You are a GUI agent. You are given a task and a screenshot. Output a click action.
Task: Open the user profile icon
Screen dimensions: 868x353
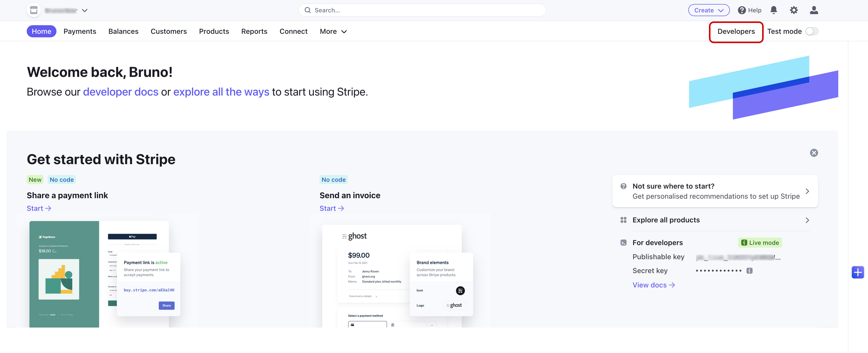(x=814, y=10)
